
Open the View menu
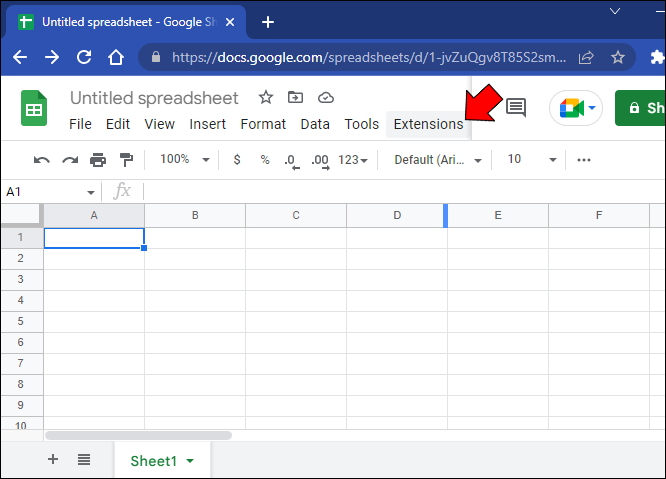(x=159, y=124)
